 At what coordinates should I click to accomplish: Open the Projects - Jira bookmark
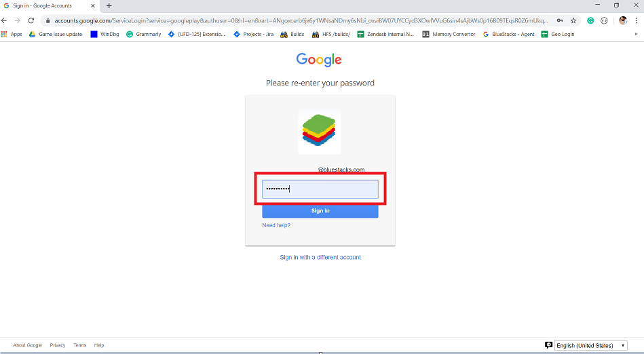pyautogui.click(x=253, y=34)
